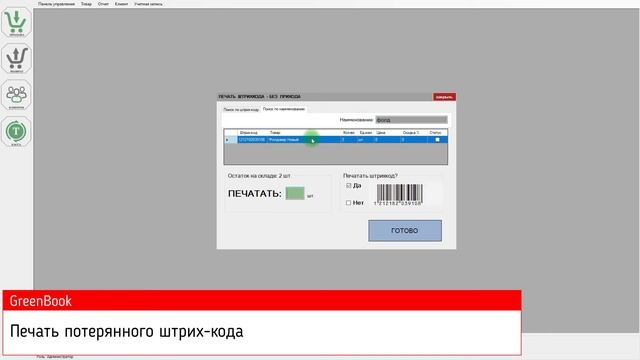Open the Панель управления menu

[x=56, y=4]
